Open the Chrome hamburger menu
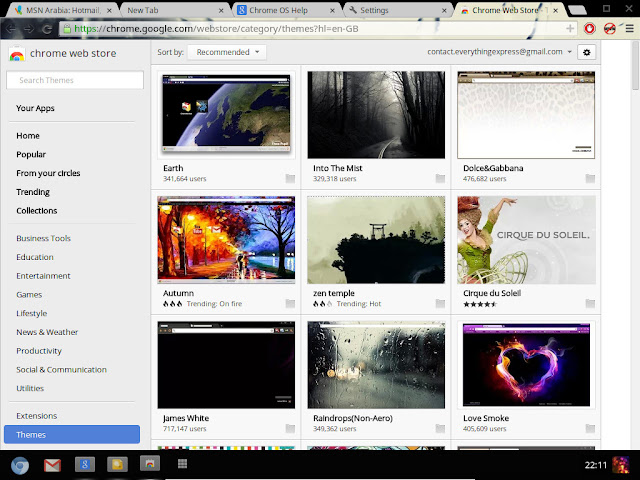 (x=629, y=29)
